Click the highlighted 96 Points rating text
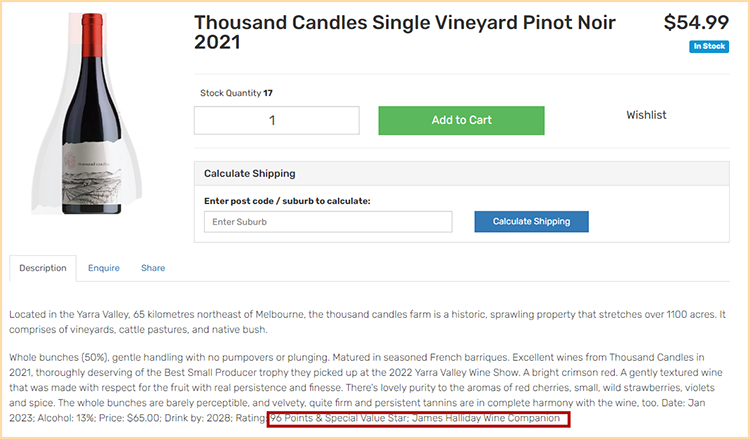The height and width of the screenshot is (439, 750). [x=418, y=418]
